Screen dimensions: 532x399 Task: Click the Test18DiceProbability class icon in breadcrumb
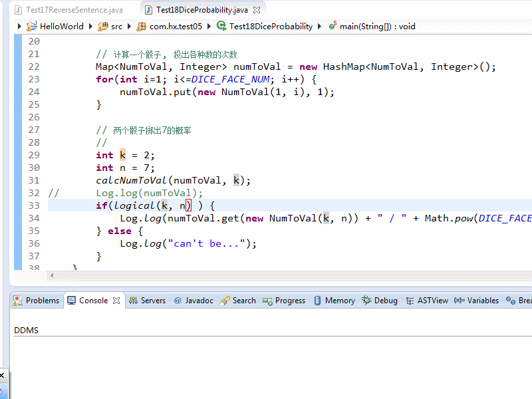coord(221,26)
